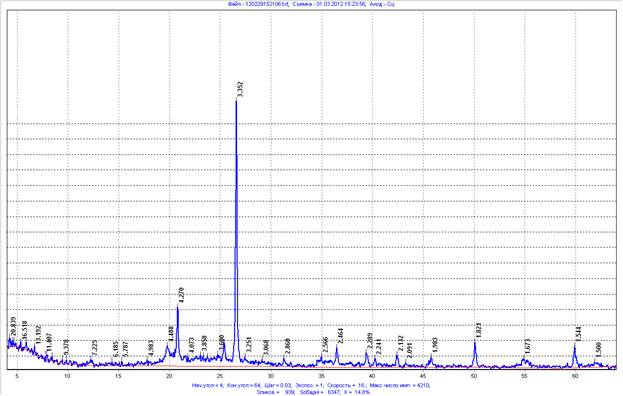Click x-axis tick value 35
Image resolution: width=623 pixels, height=396 pixels.
point(321,375)
